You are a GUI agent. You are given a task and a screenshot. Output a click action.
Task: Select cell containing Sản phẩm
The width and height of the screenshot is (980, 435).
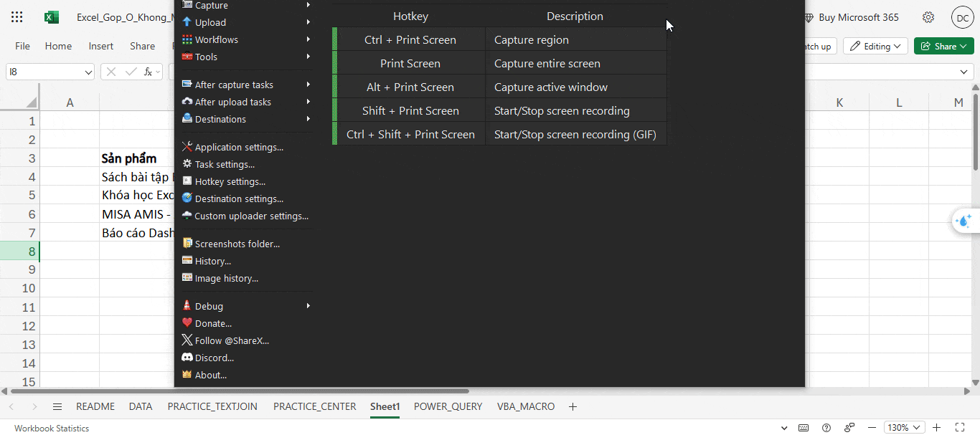[x=136, y=158]
